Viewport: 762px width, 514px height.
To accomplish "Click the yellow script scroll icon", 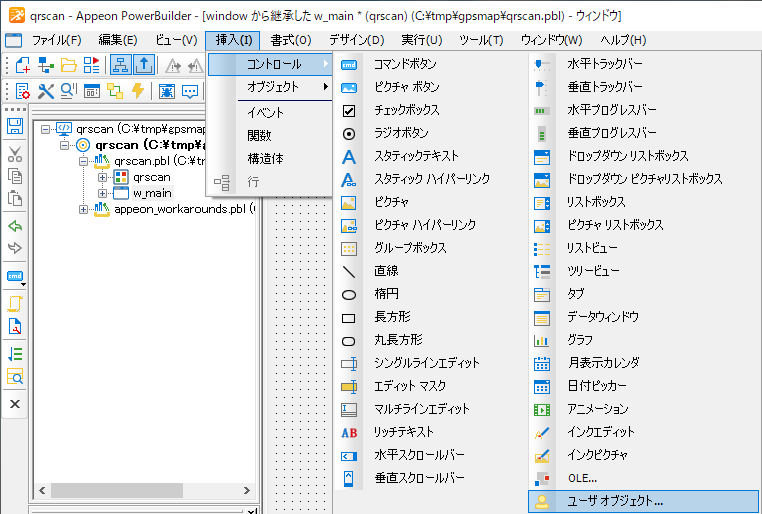I will (15, 304).
